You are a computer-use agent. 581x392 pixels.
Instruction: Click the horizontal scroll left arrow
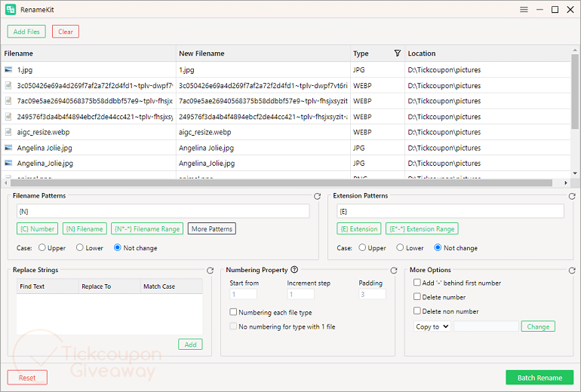click(5, 183)
